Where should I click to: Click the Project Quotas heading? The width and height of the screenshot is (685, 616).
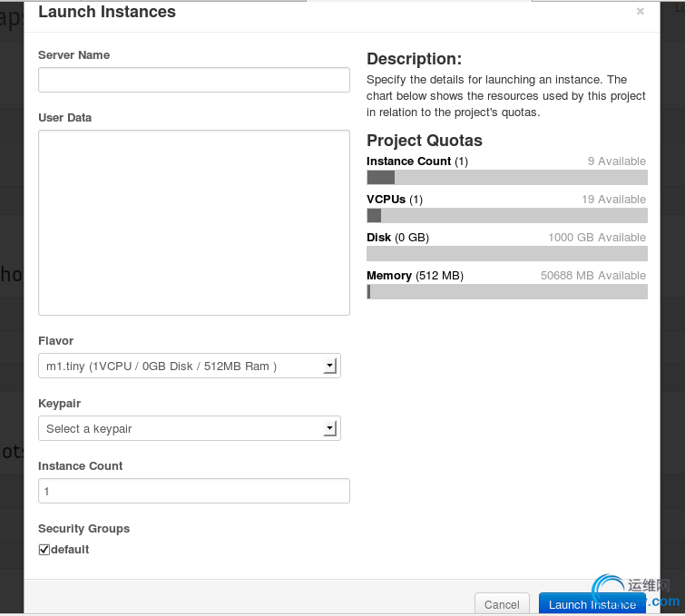click(x=425, y=141)
